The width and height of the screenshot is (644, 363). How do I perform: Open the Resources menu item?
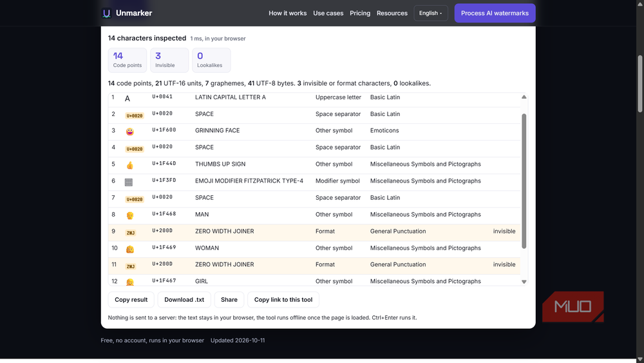(392, 13)
